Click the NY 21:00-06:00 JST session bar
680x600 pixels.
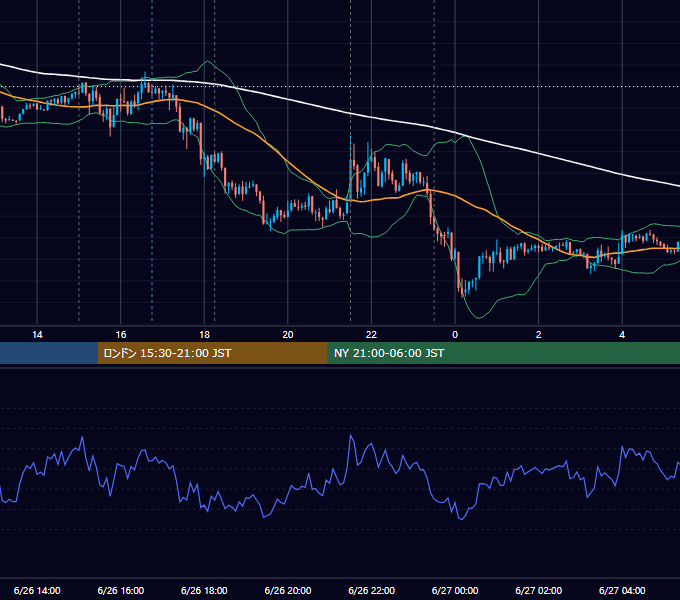tap(503, 353)
